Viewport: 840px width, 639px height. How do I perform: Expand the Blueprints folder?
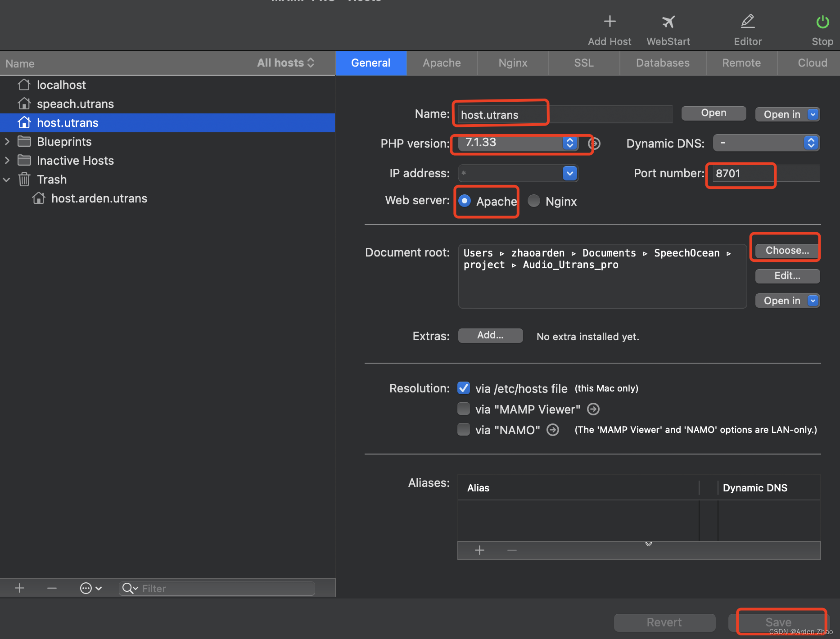[7, 141]
